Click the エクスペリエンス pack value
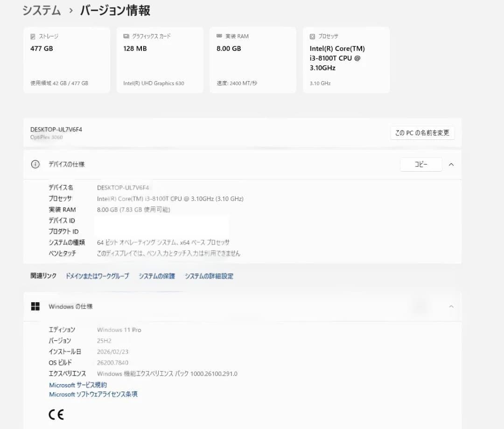The width and height of the screenshot is (504, 429). point(167,374)
